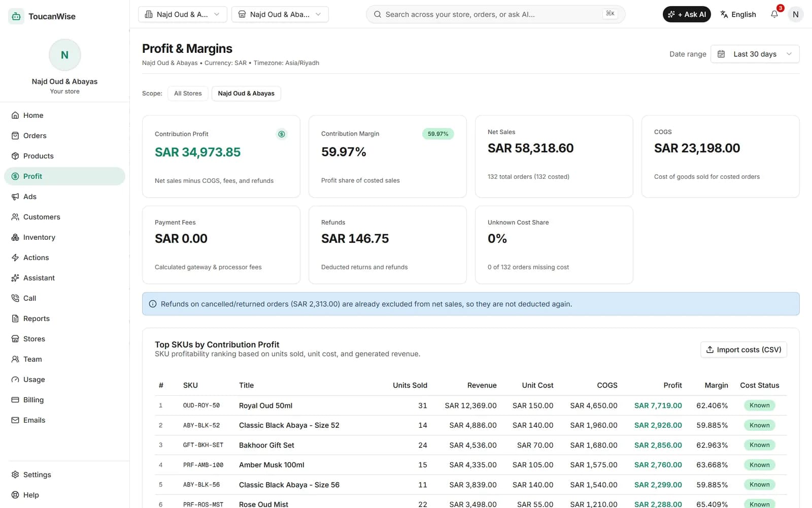Click SKU code GFT-BKH-SET
Screen dimensions: 812x508
[x=203, y=445]
